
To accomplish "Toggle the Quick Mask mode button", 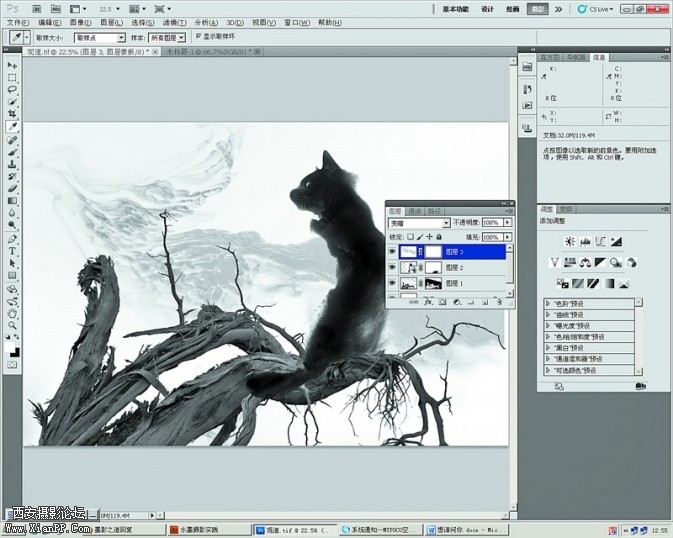I will [x=12, y=365].
